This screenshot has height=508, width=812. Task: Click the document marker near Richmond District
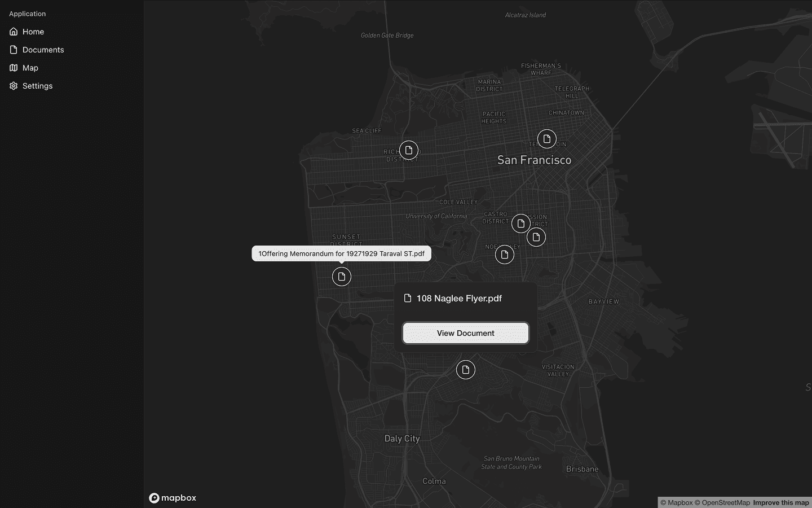408,150
